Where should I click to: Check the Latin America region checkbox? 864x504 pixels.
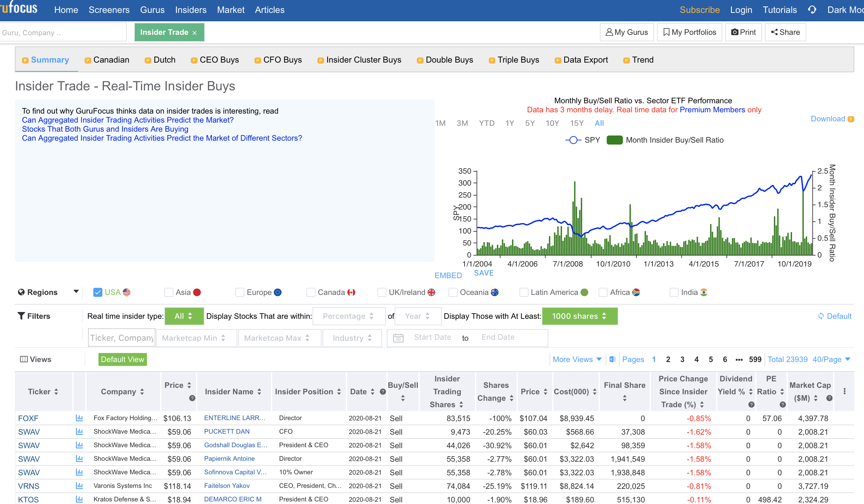pos(524,292)
